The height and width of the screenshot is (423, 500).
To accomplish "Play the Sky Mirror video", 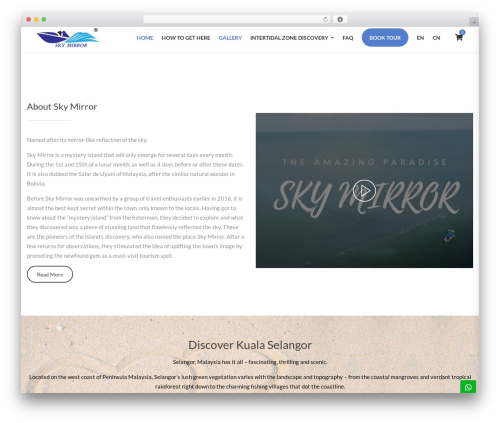I will (x=364, y=191).
